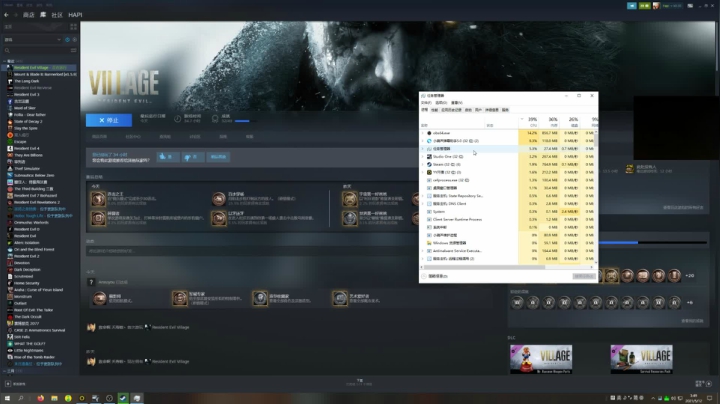Open the 游戏 filter dropdown in library sidebar

tap(32, 39)
